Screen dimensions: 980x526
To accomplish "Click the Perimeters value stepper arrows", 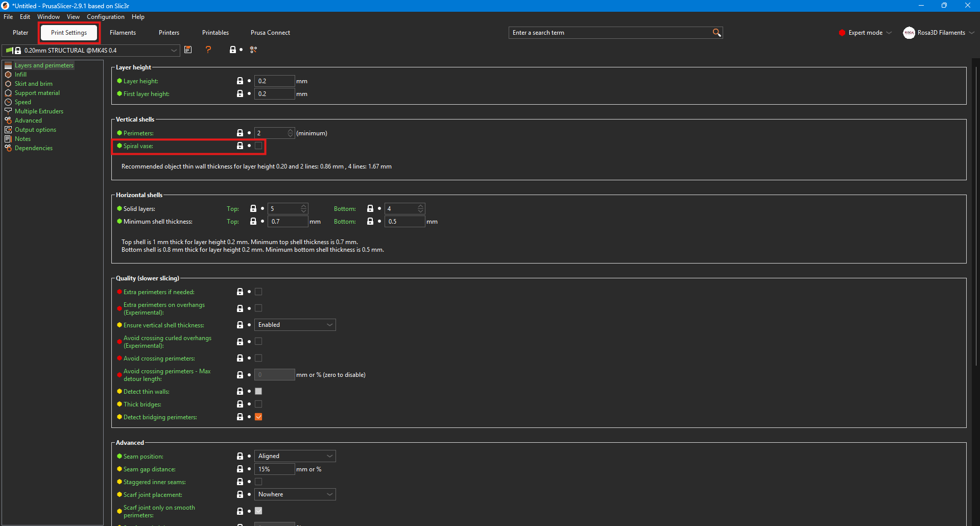I will [291, 133].
